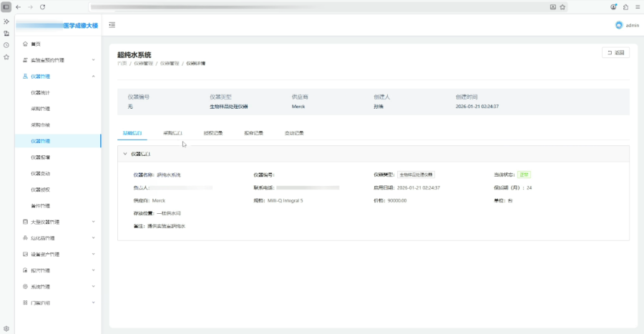Expand the 大型仪器管理 menu chevron

[x=93, y=222]
